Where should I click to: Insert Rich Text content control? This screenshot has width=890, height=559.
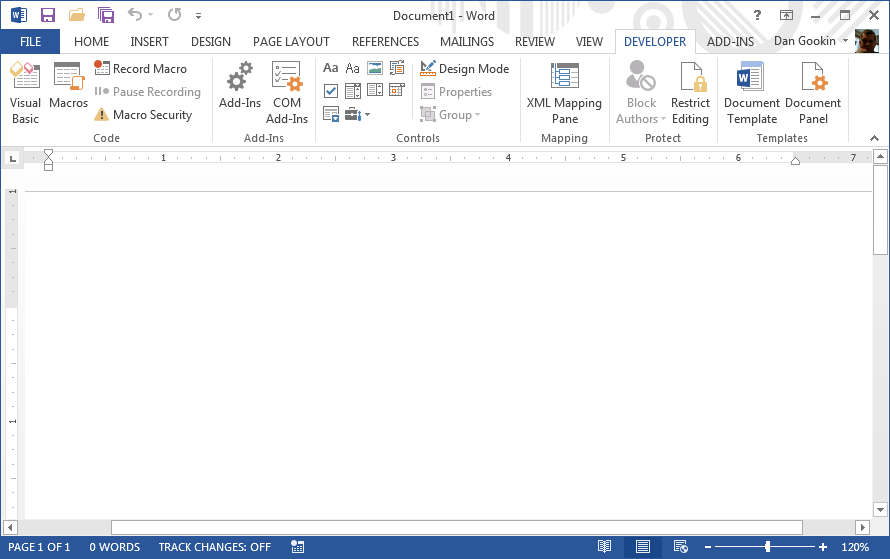coord(330,68)
